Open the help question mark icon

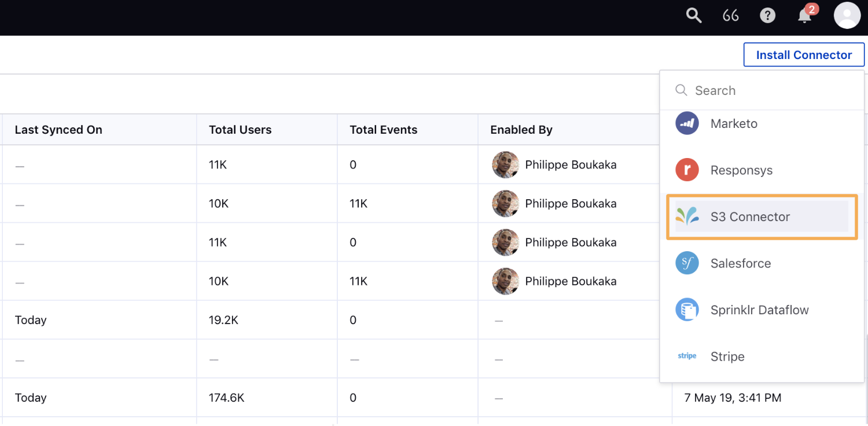[767, 16]
